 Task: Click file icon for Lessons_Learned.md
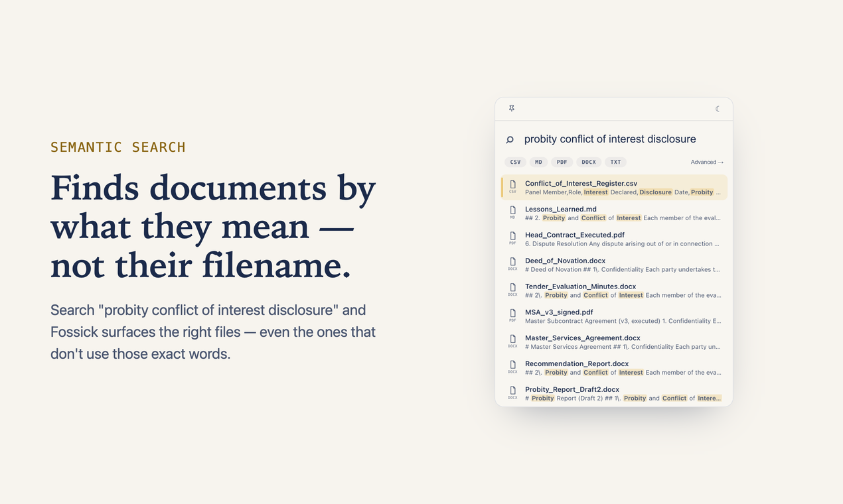coord(512,211)
